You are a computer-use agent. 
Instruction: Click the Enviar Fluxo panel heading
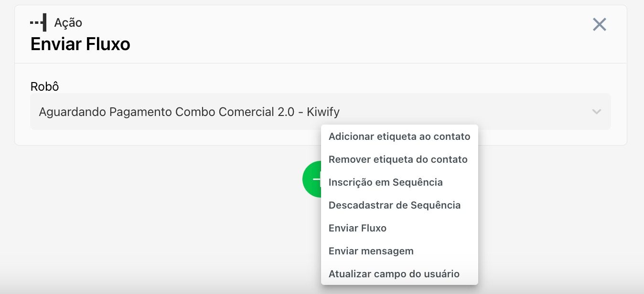point(80,44)
